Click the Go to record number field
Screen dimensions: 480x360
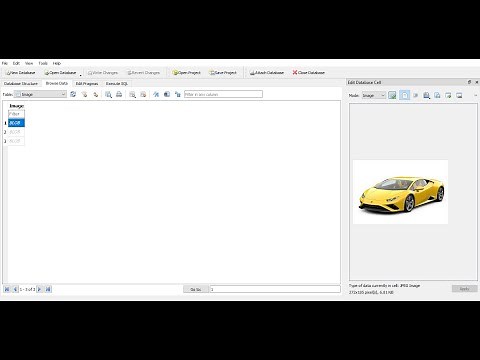(275, 289)
